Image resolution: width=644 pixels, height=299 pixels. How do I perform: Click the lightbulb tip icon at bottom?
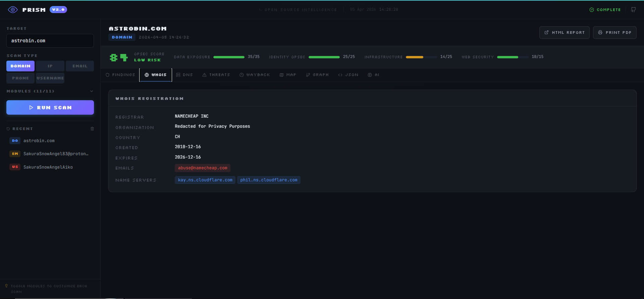tap(6, 286)
